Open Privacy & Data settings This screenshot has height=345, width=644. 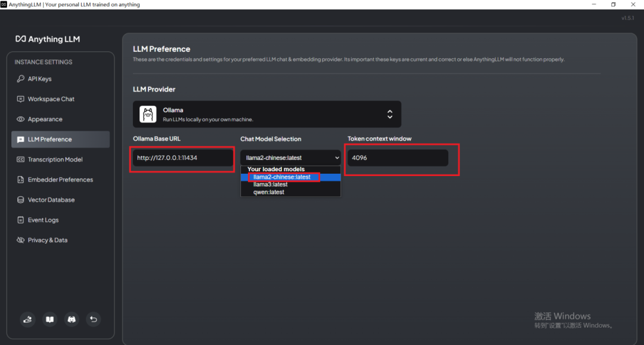click(x=60, y=240)
